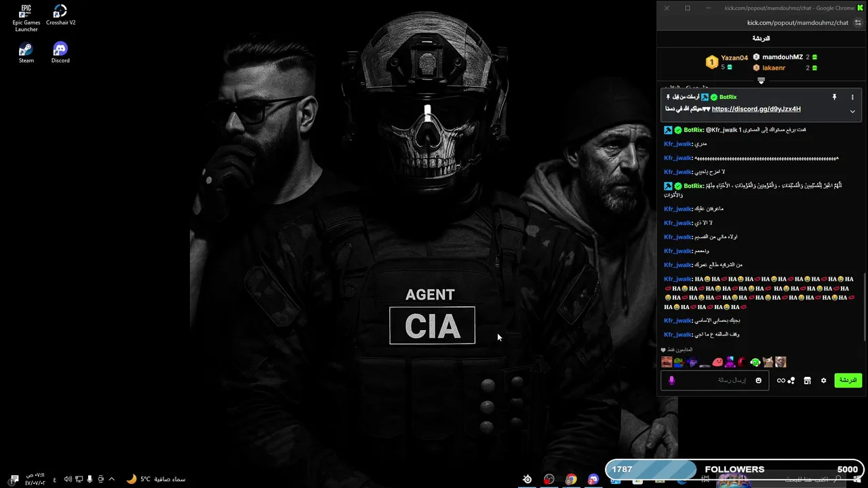Click the gold rank 1 badge
868x488 pixels.
[711, 62]
